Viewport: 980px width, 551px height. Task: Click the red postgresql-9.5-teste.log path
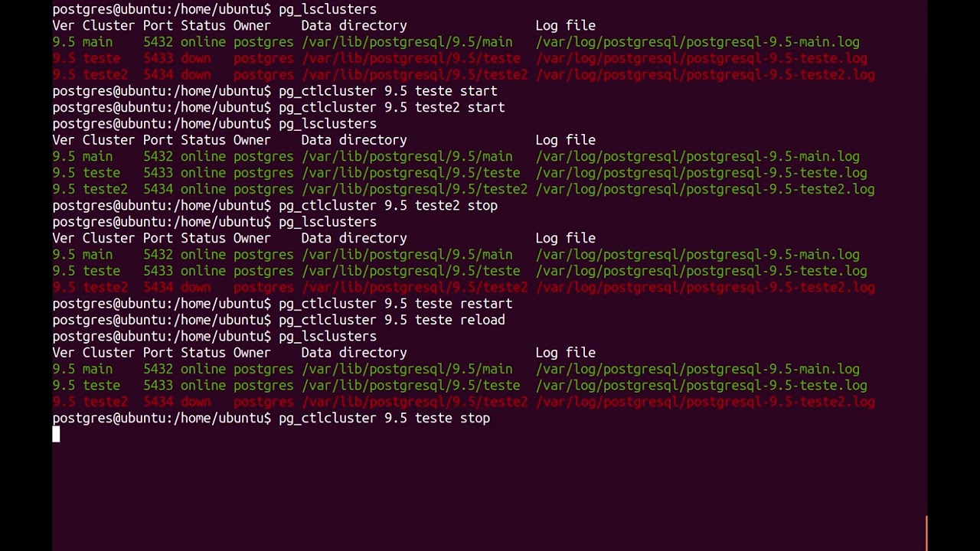click(701, 58)
